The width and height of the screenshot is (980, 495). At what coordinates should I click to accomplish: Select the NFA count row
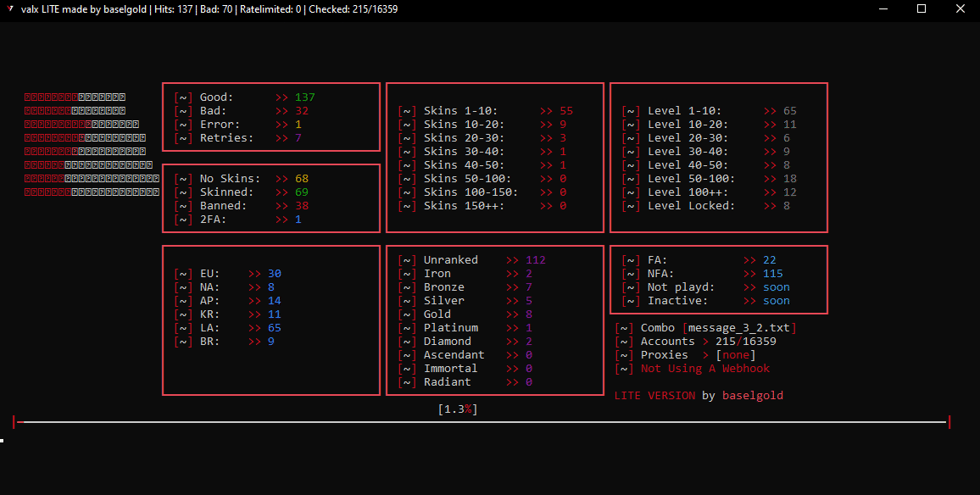(x=703, y=274)
